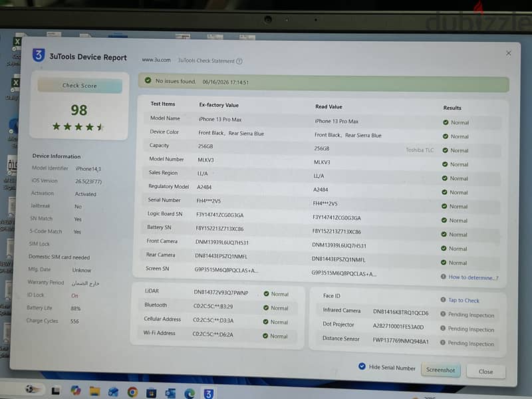The width and height of the screenshot is (532, 399).
Task: Open 3uTools icon in the taskbar
Action: pyautogui.click(x=208, y=394)
